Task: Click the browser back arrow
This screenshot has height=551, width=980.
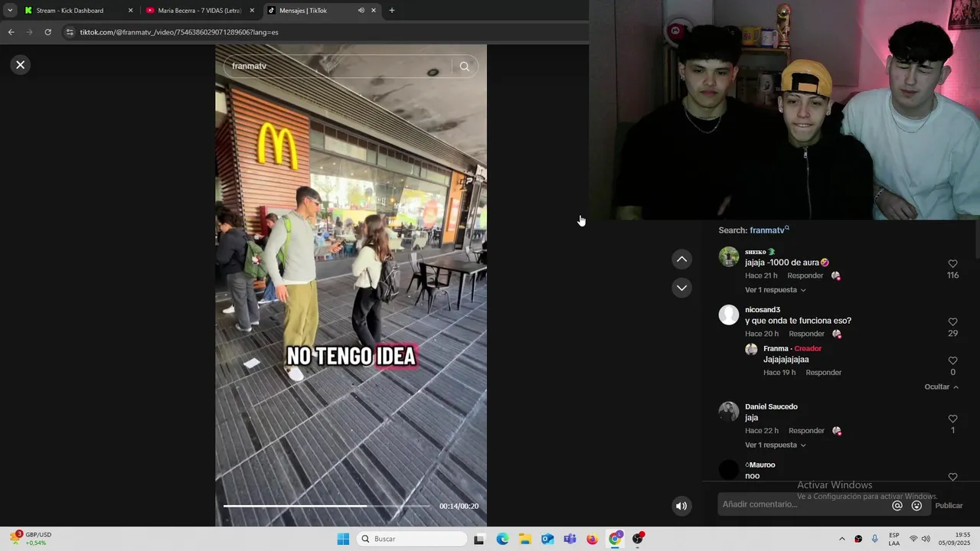Action: click(11, 32)
